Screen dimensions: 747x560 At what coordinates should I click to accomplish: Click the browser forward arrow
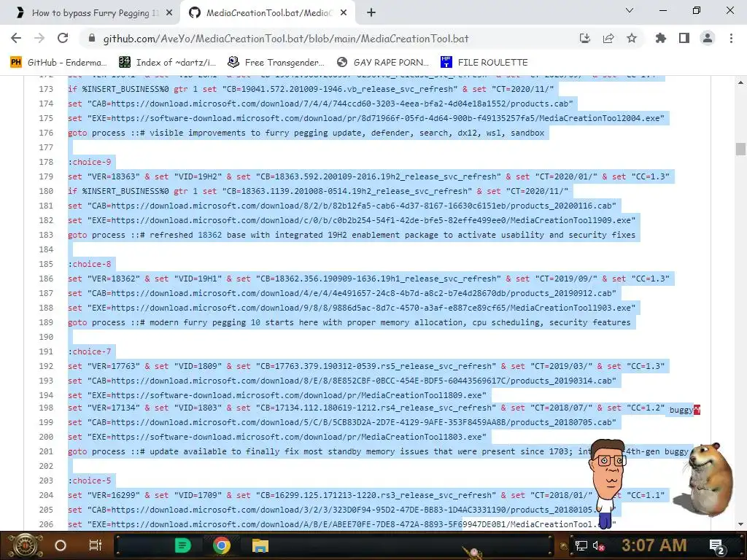pos(39,39)
